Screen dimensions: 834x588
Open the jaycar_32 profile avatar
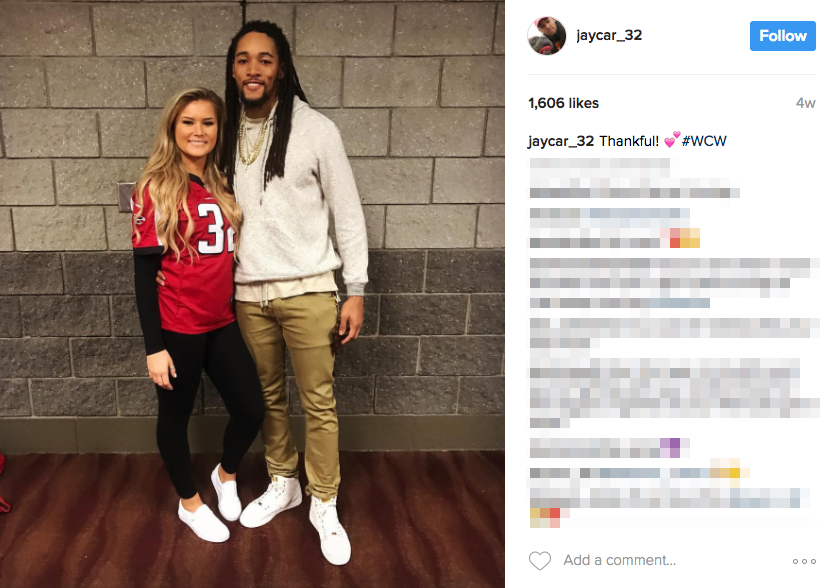click(546, 36)
